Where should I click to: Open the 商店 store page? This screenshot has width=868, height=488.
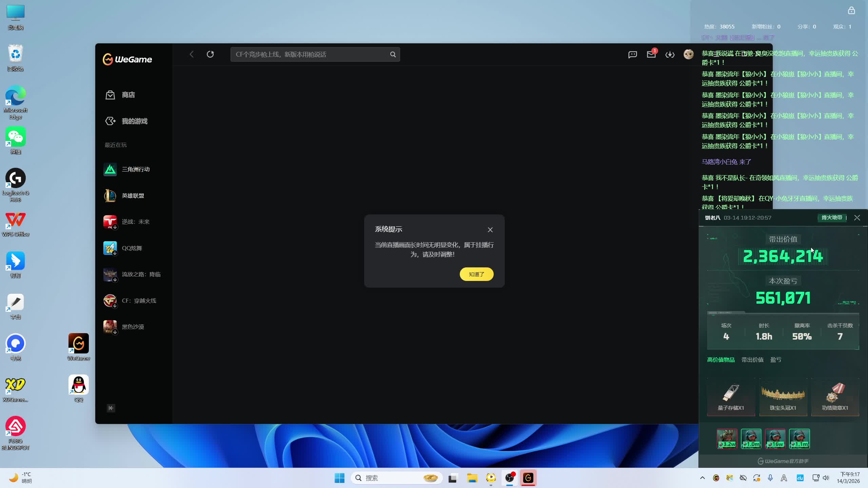click(128, 95)
